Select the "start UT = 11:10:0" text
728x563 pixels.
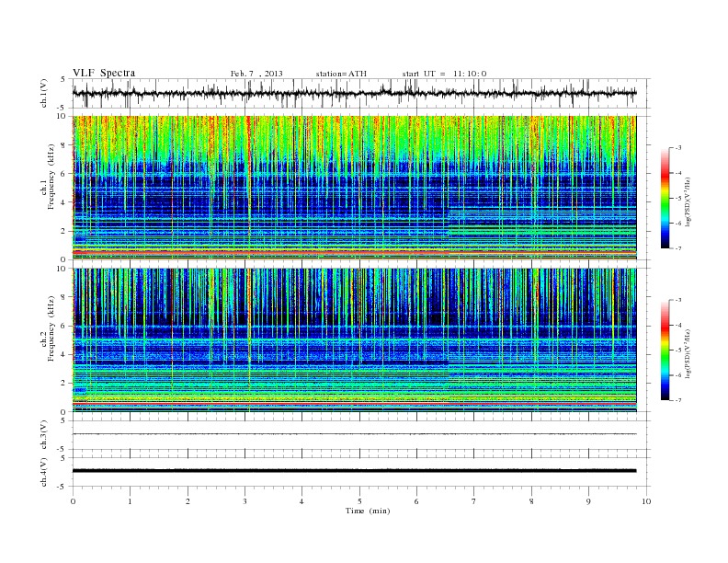444,74
